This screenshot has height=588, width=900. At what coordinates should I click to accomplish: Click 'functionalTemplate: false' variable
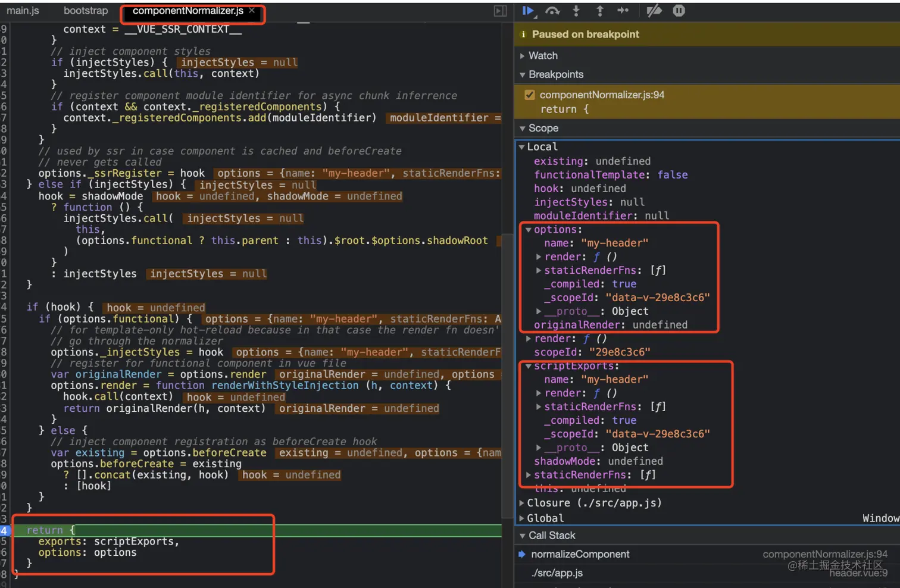pos(611,175)
